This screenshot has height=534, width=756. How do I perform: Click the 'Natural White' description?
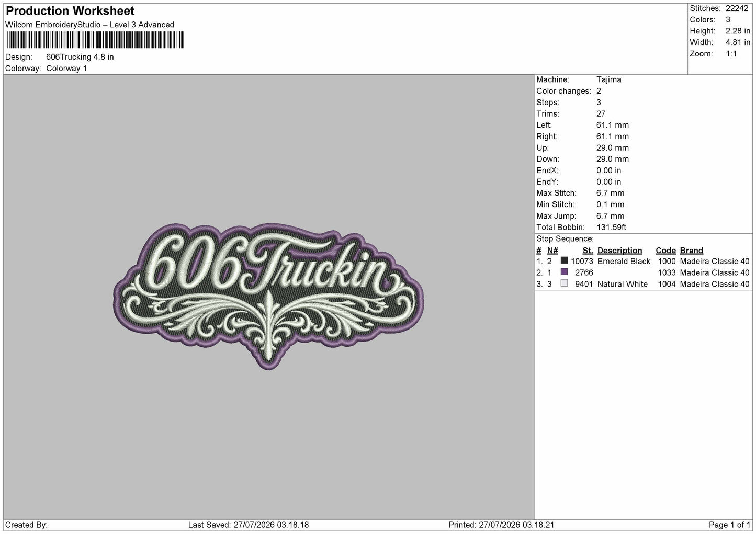click(622, 284)
